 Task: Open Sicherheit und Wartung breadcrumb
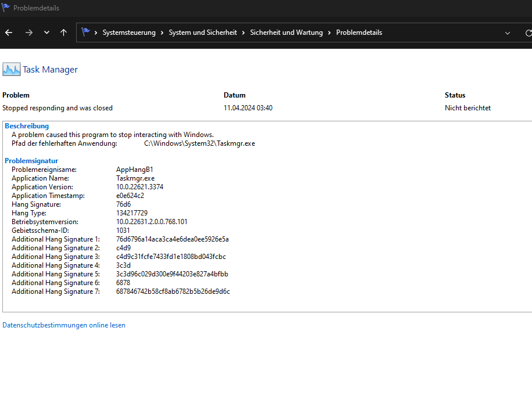[x=286, y=33]
